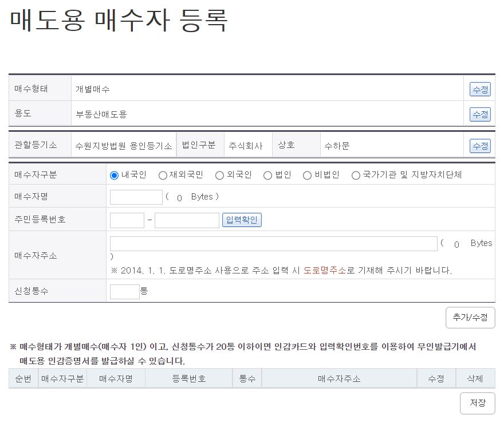Select 국가기관 및 지방자치단체 option
This screenshot has height=422, width=504.
(356, 175)
